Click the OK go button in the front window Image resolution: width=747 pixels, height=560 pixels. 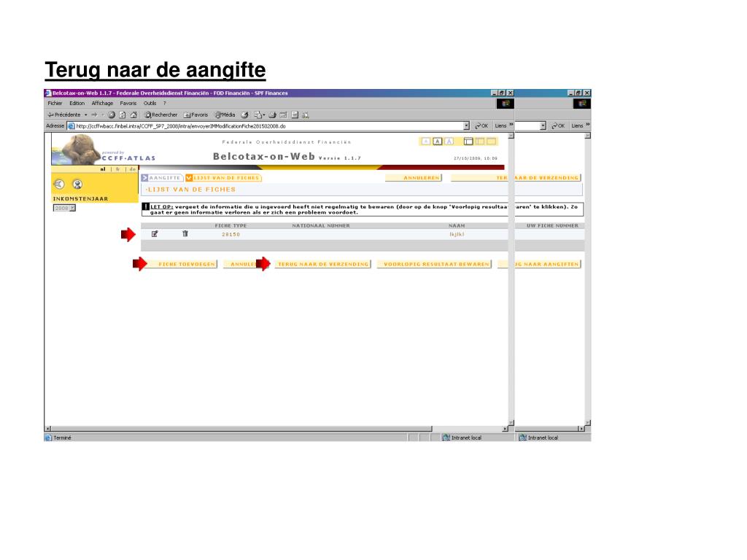[481, 125]
